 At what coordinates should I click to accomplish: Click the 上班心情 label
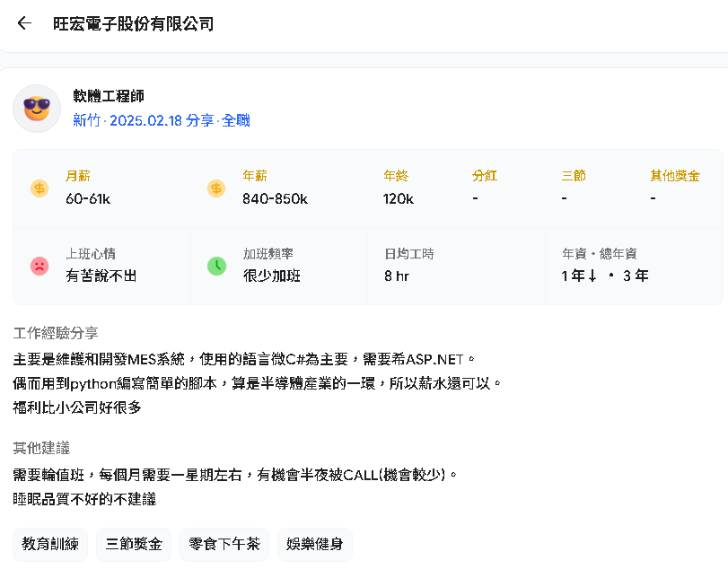coord(91,253)
